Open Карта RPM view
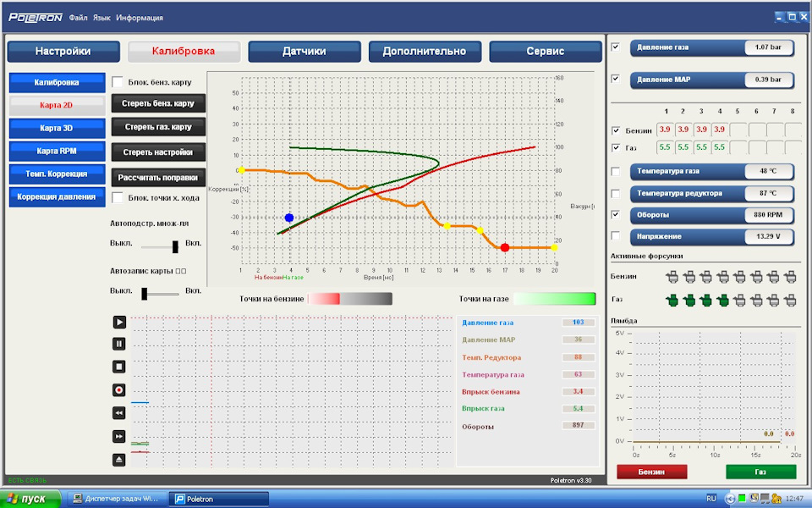The height and width of the screenshot is (508, 812). [x=57, y=151]
